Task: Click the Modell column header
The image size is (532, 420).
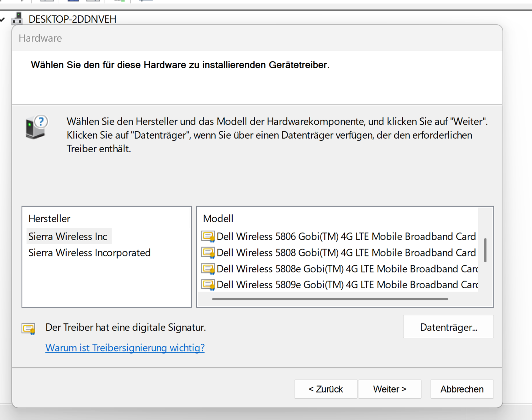Action: pos(218,219)
